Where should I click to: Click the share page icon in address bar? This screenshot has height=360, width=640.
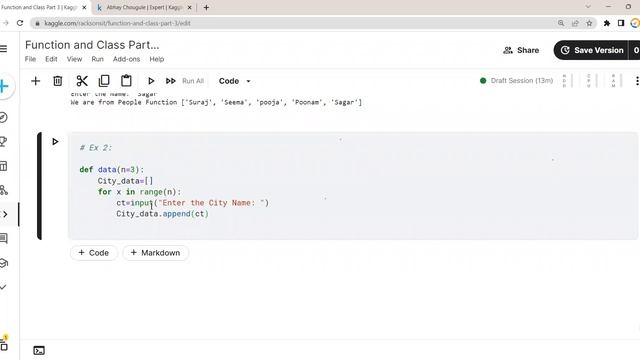tap(575, 23)
